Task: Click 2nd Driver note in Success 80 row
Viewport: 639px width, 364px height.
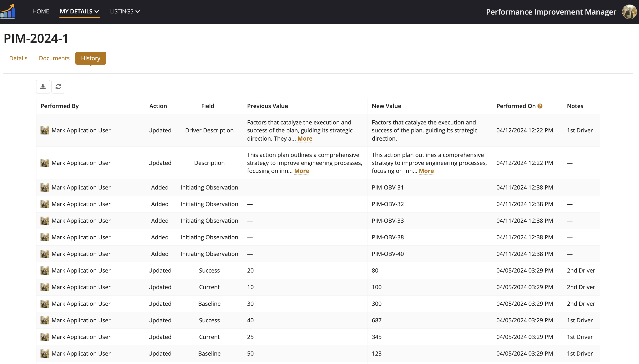Action: pyautogui.click(x=581, y=270)
